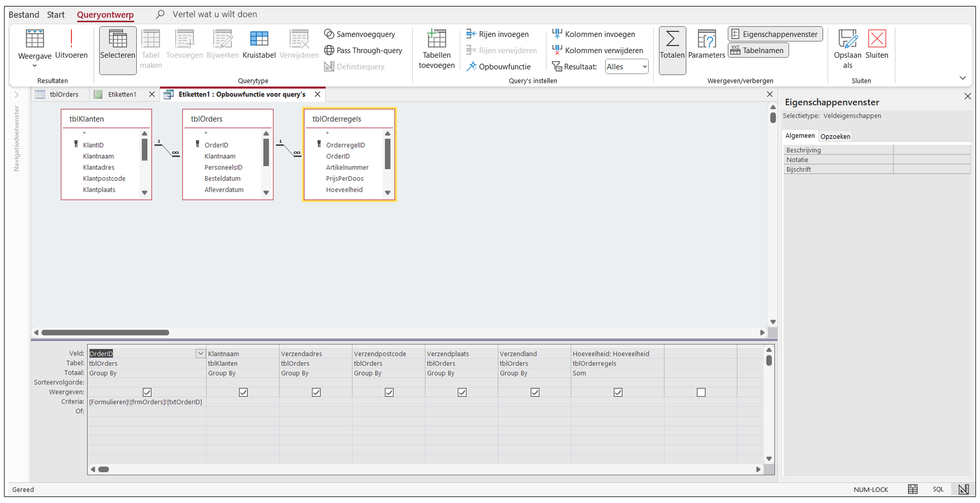Click Kolommen verwijderen
The height and width of the screenshot is (503, 980).
[x=598, y=51]
